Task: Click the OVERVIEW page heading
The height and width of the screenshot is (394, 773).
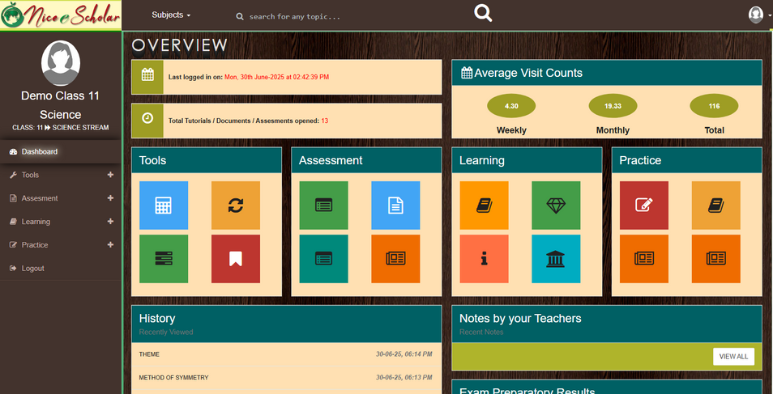Action: click(x=179, y=45)
